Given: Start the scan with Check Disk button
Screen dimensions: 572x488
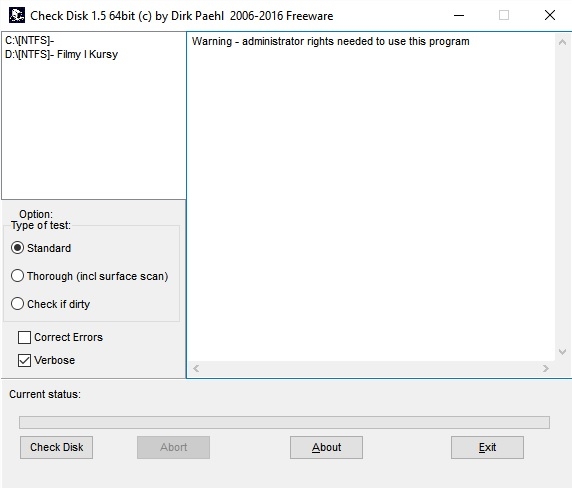Looking at the screenshot, I should click(x=57, y=447).
